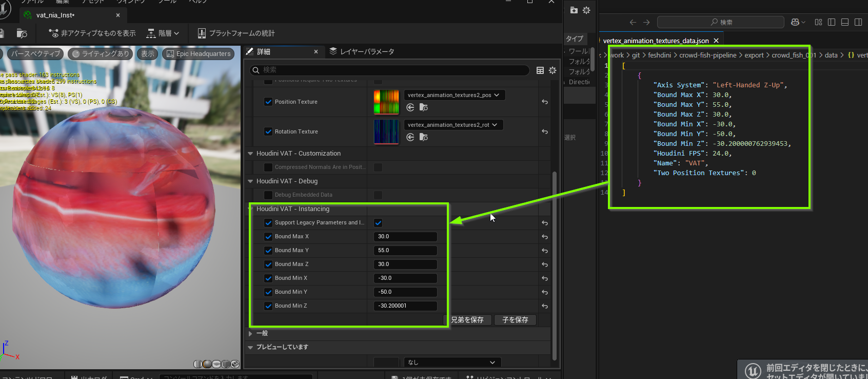Toggle Support Legacy Parameters override checkbox
Image resolution: width=868 pixels, height=379 pixels.
point(268,223)
